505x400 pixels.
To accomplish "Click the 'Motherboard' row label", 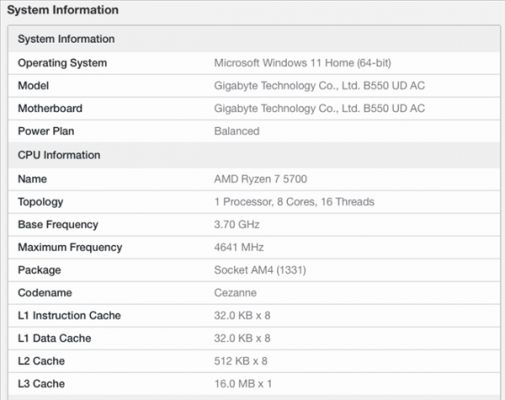I will tap(50, 108).
